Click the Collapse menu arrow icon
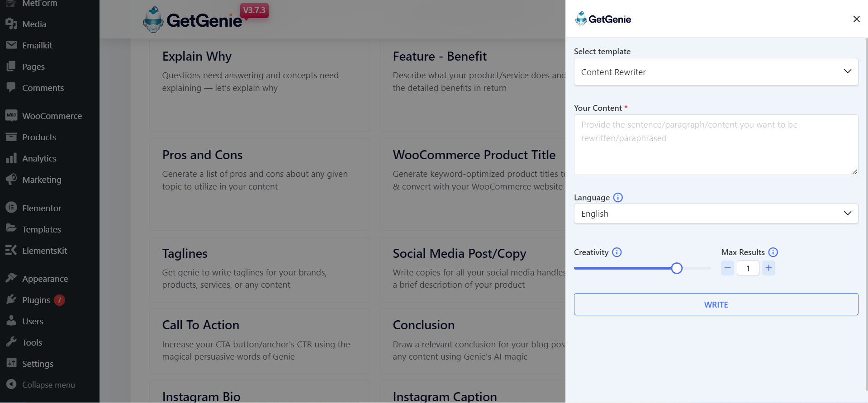This screenshot has width=868, height=403. tap(11, 384)
